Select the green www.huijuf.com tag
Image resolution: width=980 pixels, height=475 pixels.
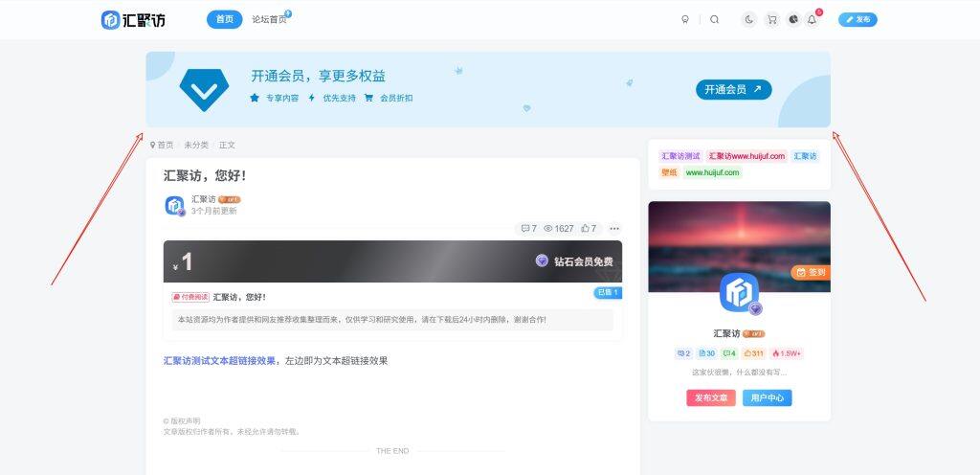click(712, 172)
